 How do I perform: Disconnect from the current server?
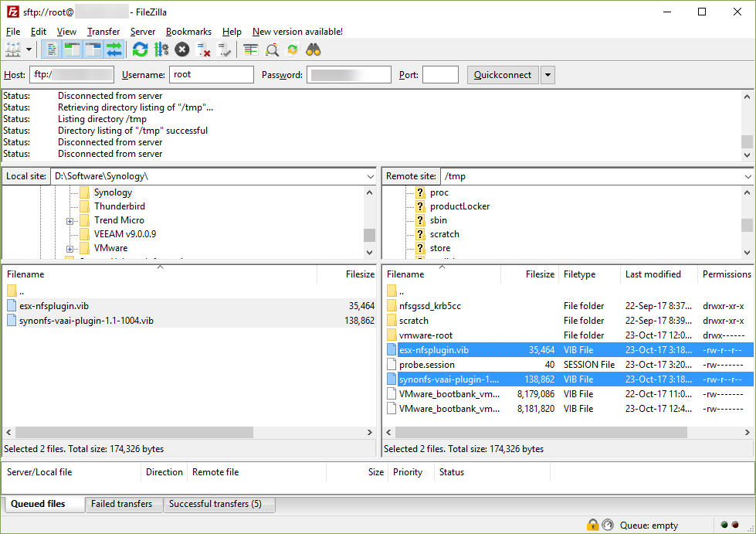pos(204,50)
